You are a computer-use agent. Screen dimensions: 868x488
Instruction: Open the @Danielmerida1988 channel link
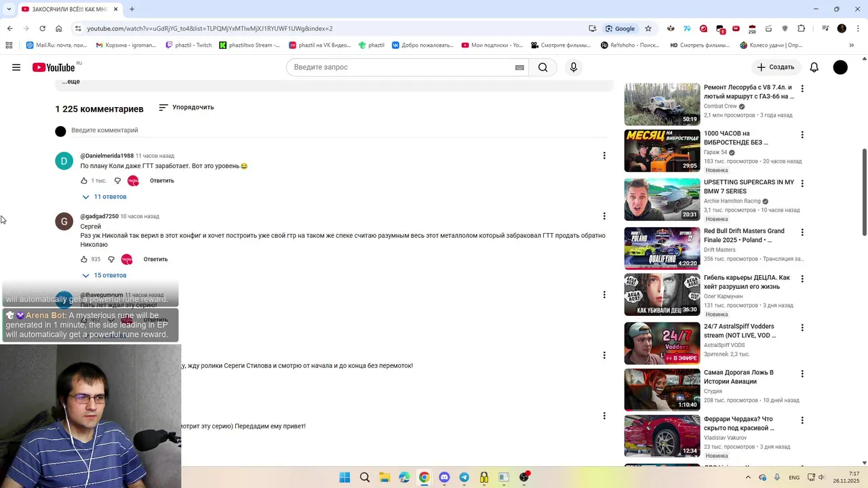coord(106,156)
